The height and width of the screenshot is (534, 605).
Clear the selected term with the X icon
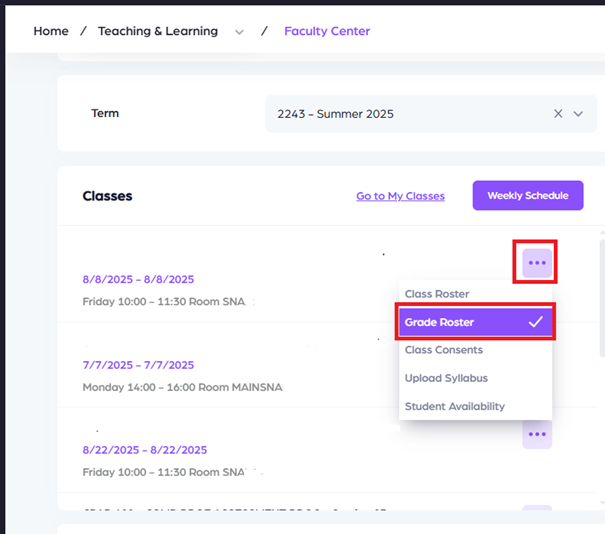pos(558,114)
